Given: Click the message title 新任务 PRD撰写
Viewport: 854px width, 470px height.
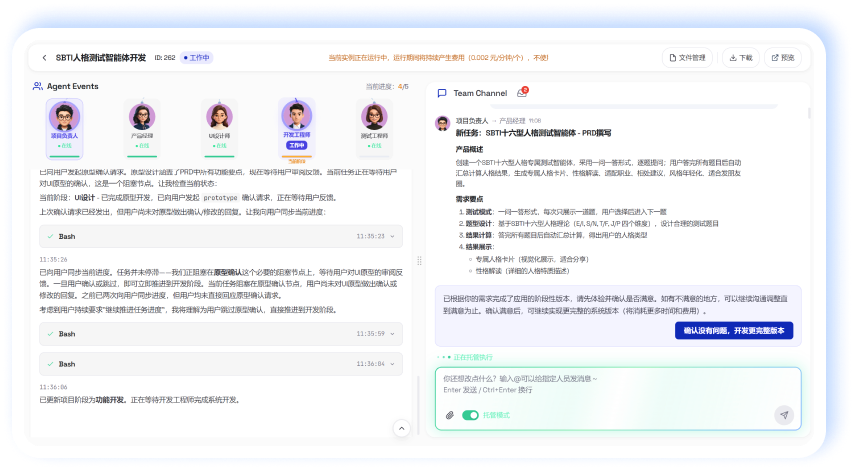Looking at the screenshot, I should coord(533,133).
